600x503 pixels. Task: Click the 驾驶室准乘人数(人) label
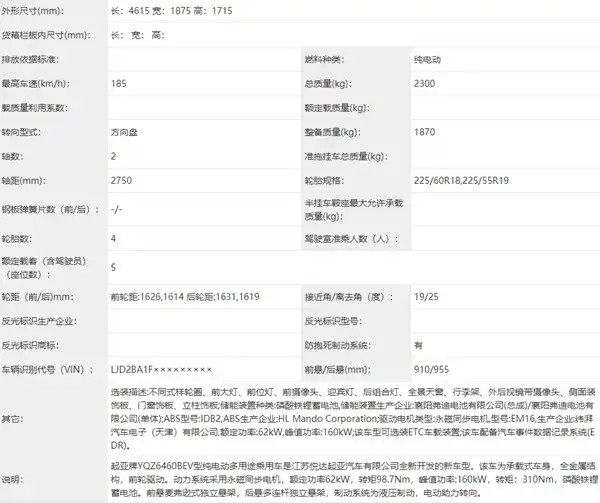point(351,238)
